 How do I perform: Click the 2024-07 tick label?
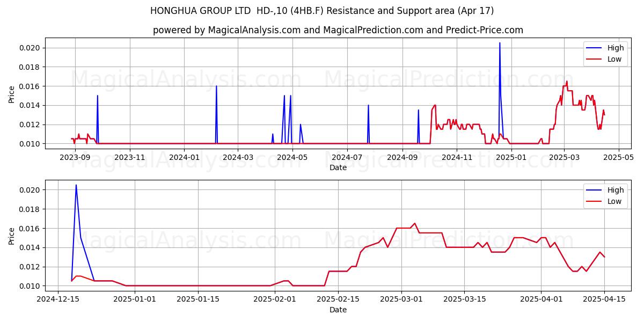[x=347, y=157]
